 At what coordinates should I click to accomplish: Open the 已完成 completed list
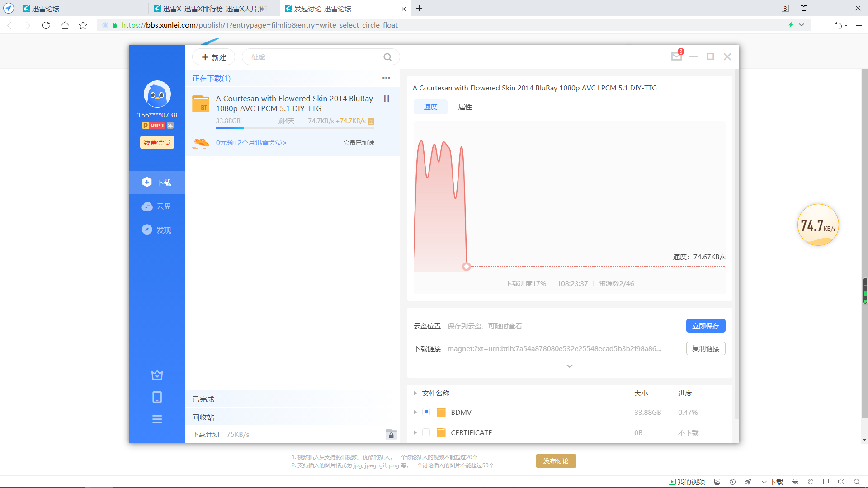pyautogui.click(x=203, y=399)
